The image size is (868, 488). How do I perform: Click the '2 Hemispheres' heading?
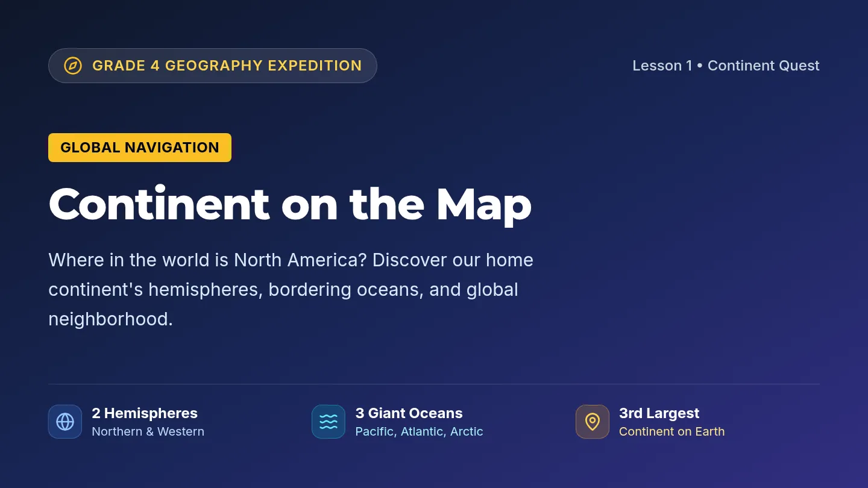click(145, 413)
